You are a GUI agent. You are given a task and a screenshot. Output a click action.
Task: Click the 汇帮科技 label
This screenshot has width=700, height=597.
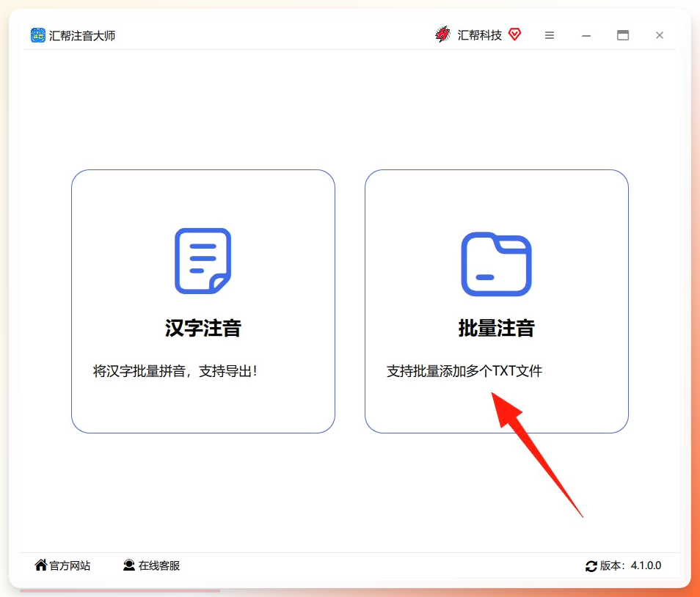click(479, 35)
